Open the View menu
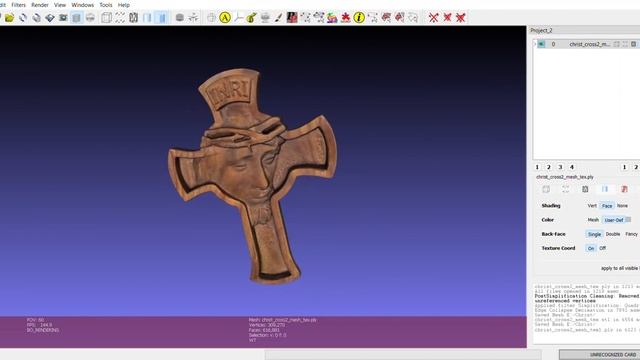The width and height of the screenshot is (640, 360). click(x=60, y=5)
